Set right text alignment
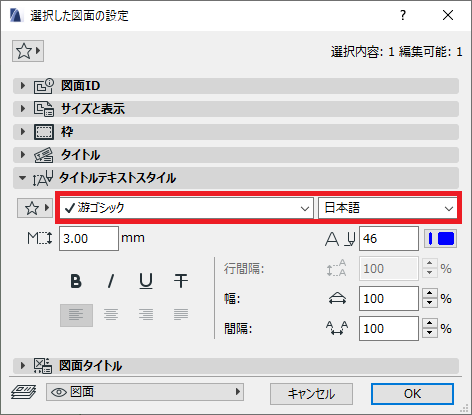 pyautogui.click(x=146, y=315)
